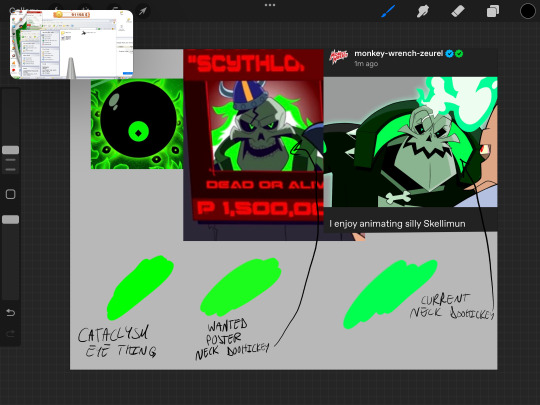Open the active color disc
The height and width of the screenshot is (405, 540).
point(528,11)
